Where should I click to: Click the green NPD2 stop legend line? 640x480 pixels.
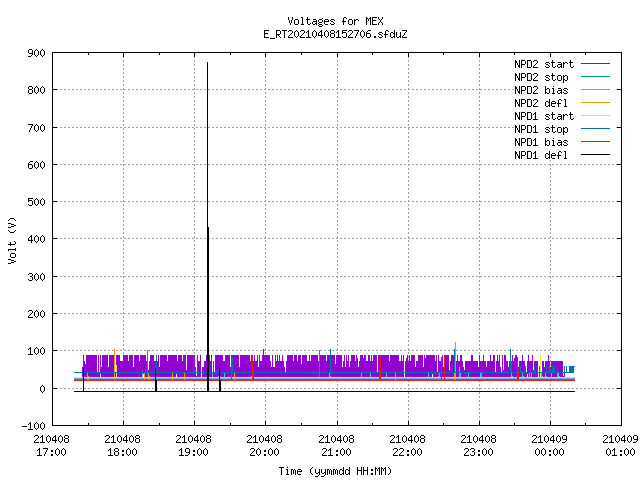pos(595,76)
